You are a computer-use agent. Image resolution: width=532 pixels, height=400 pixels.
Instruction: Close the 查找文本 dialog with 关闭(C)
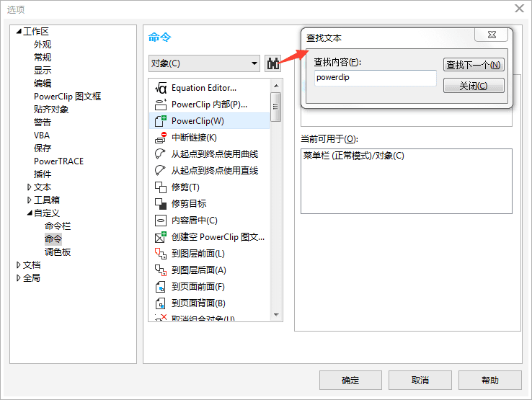[x=474, y=86]
